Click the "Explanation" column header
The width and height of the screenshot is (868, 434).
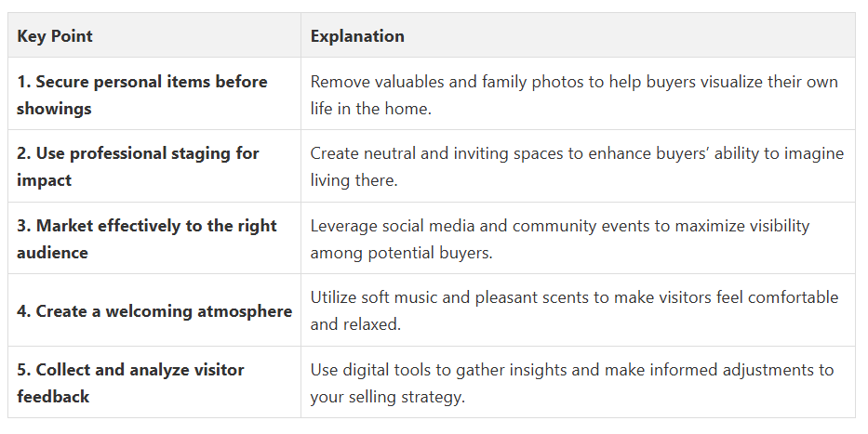tap(357, 37)
